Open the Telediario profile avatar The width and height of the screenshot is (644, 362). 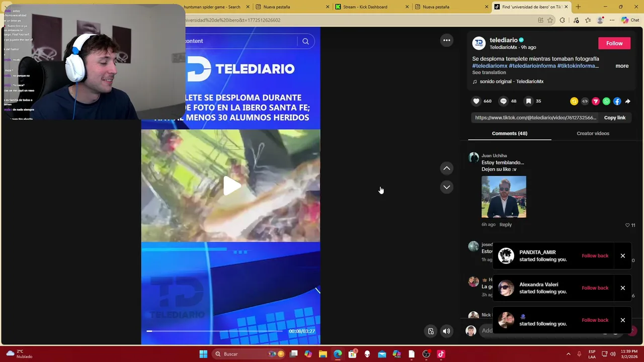479,43
